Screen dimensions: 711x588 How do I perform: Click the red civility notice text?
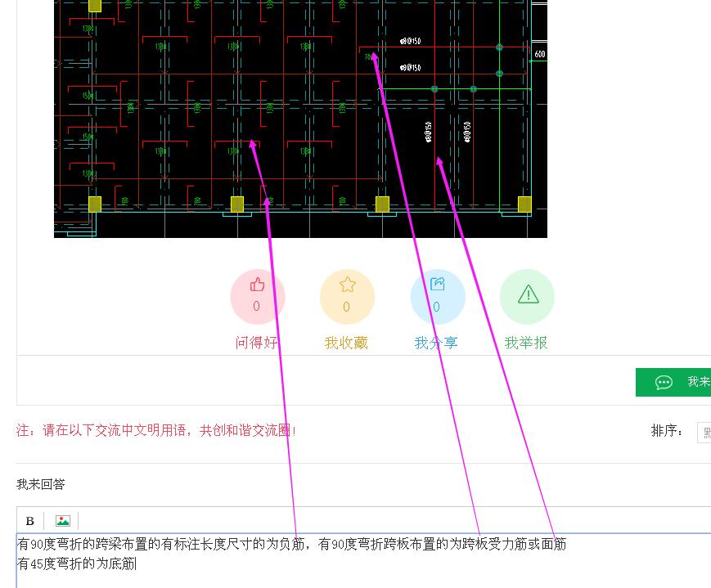155,432
